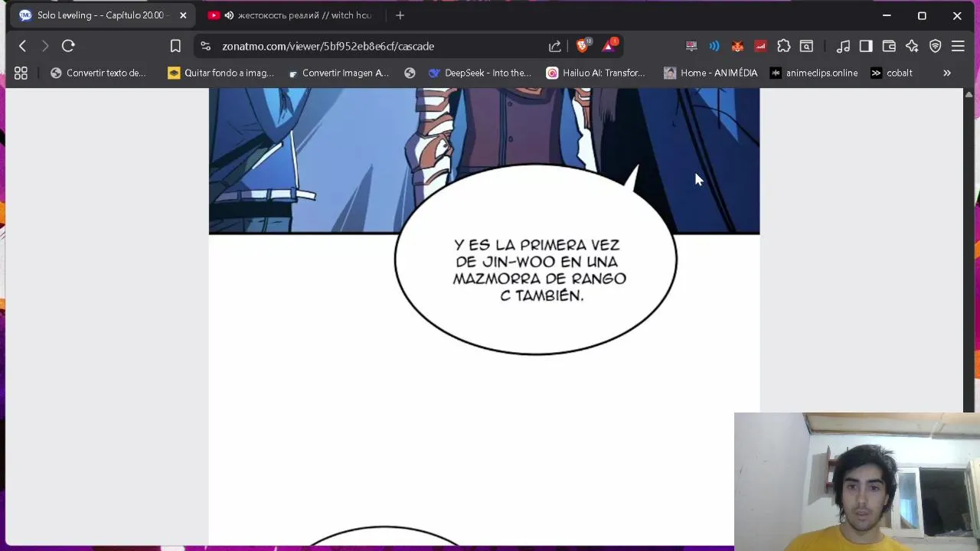980x551 pixels.
Task: Close the Solo Leveling tab
Action: click(x=183, y=15)
